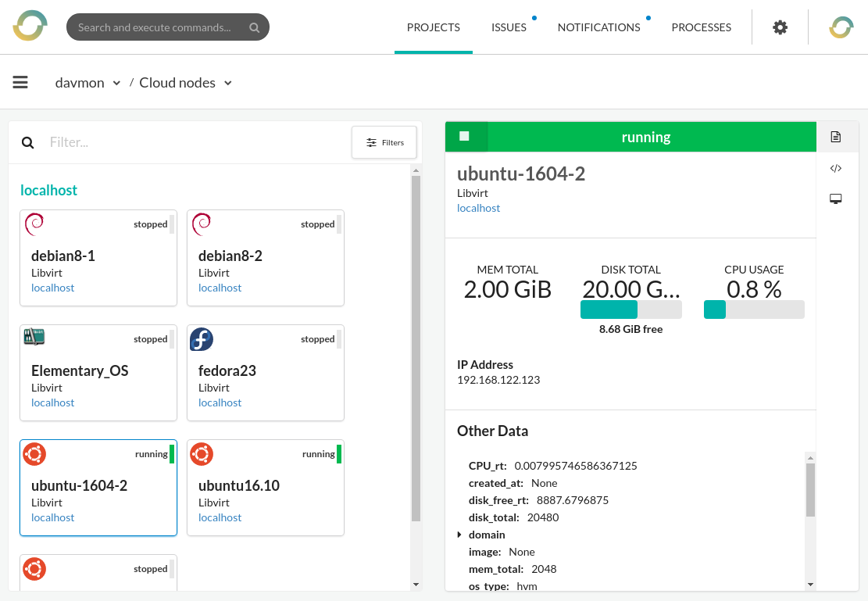Click the IP address 192.168.122.123

(498, 379)
